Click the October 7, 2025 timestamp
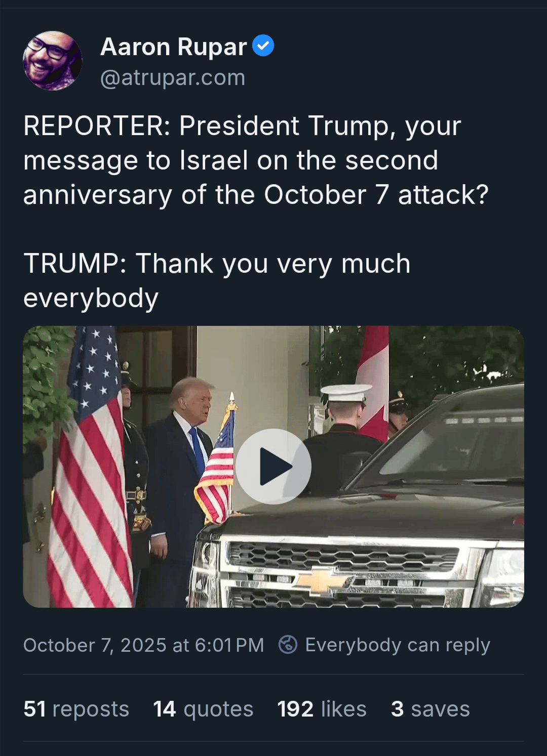The image size is (547, 756). point(143,645)
